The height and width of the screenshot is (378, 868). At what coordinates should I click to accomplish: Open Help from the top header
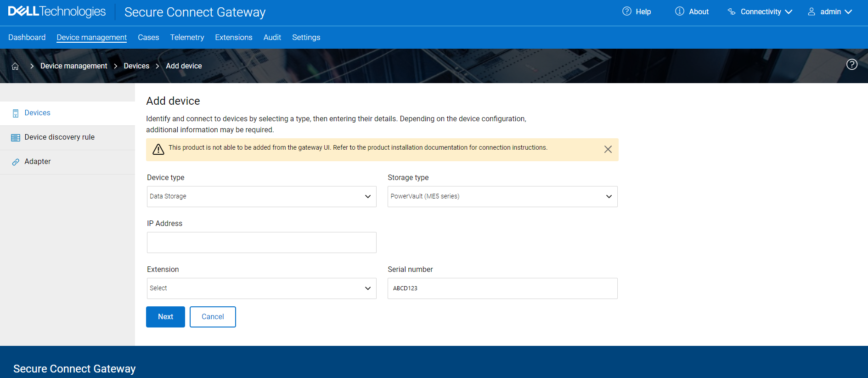(x=637, y=11)
